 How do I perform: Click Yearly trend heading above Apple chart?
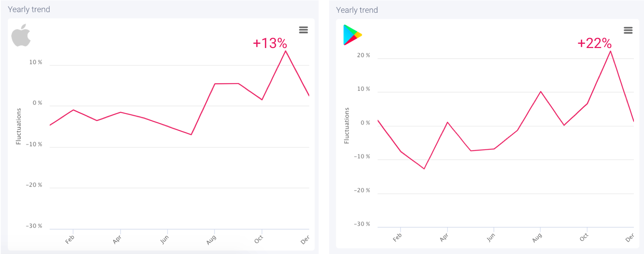(x=29, y=9)
